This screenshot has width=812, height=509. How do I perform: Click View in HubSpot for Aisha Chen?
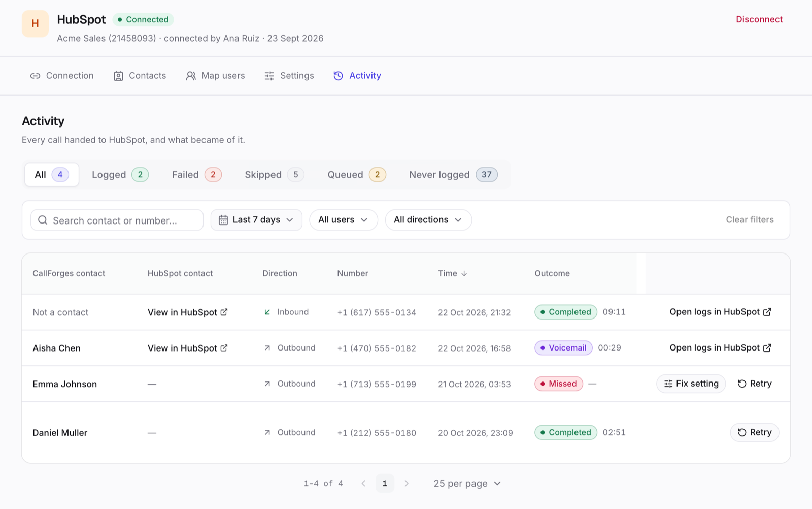pyautogui.click(x=188, y=348)
